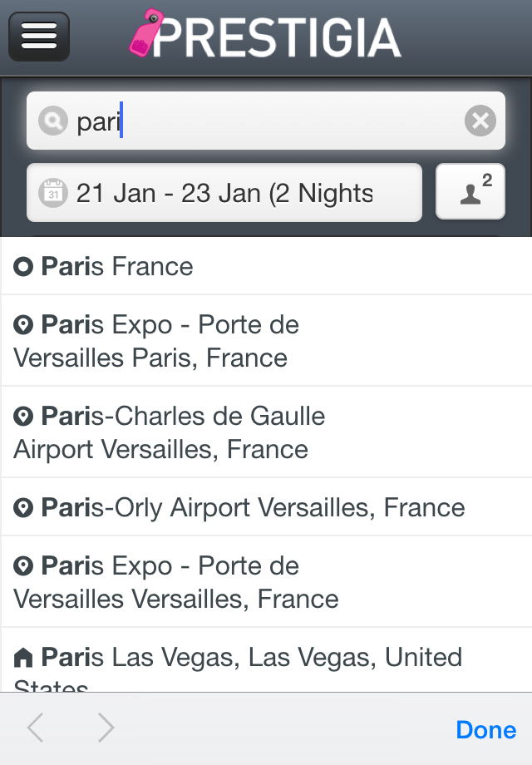Choose Paris Expo - Porte de Versailles Paris
Screen dimensions: 532x765
click(266, 341)
